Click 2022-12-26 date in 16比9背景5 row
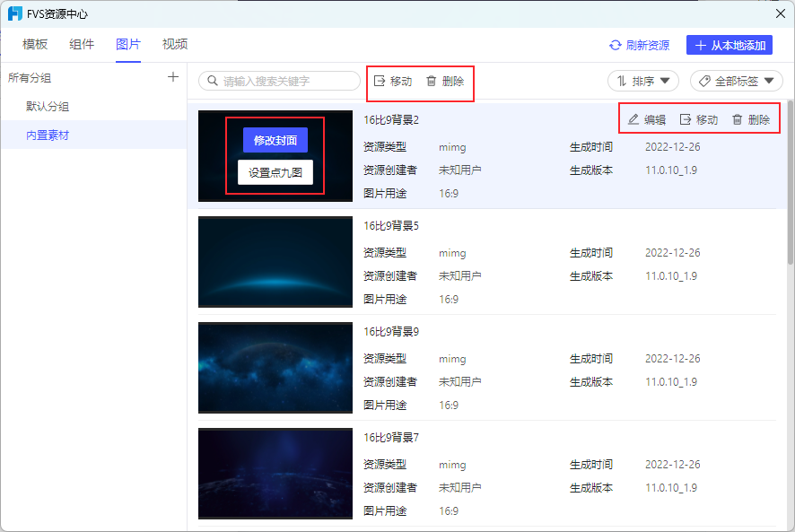 672,253
